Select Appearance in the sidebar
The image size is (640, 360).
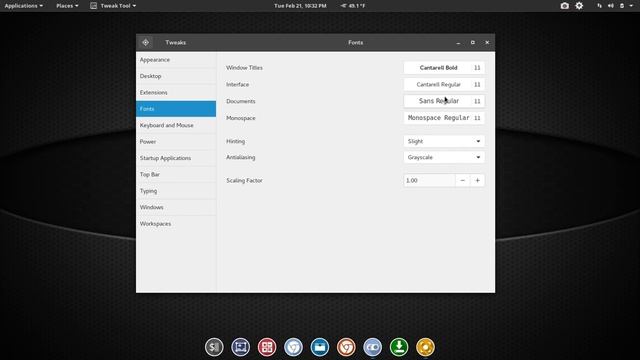point(176,60)
